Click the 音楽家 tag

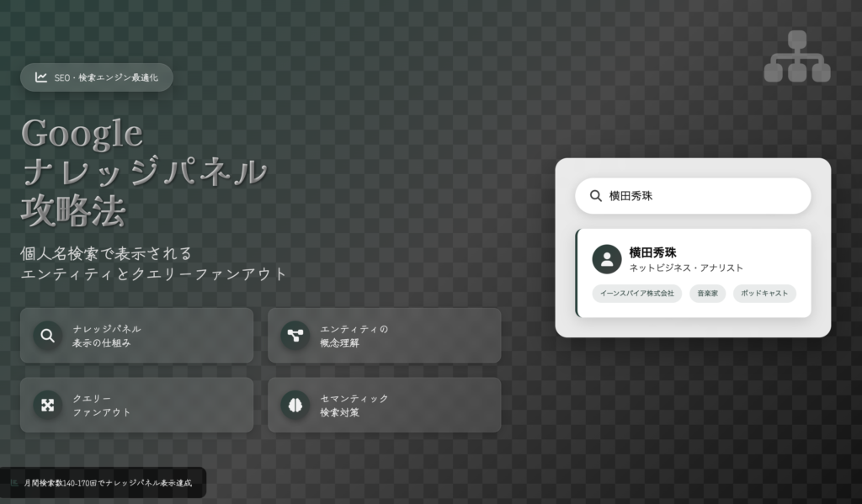point(707,294)
